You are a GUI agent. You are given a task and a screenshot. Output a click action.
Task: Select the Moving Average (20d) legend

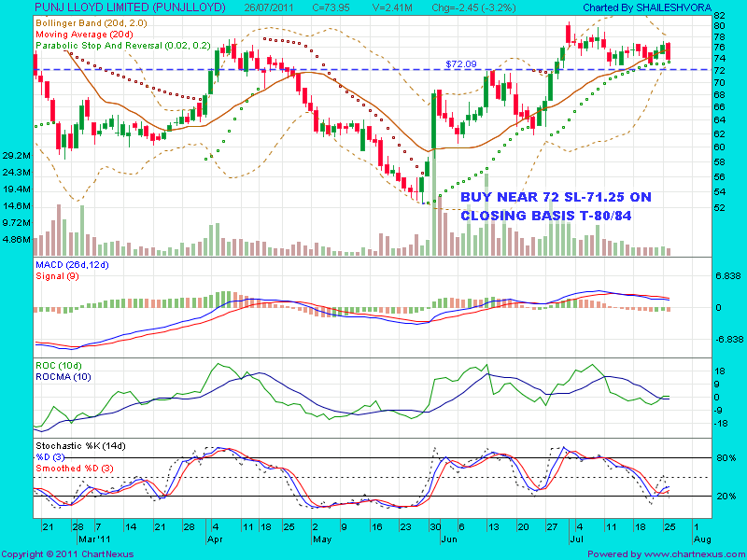(x=84, y=35)
